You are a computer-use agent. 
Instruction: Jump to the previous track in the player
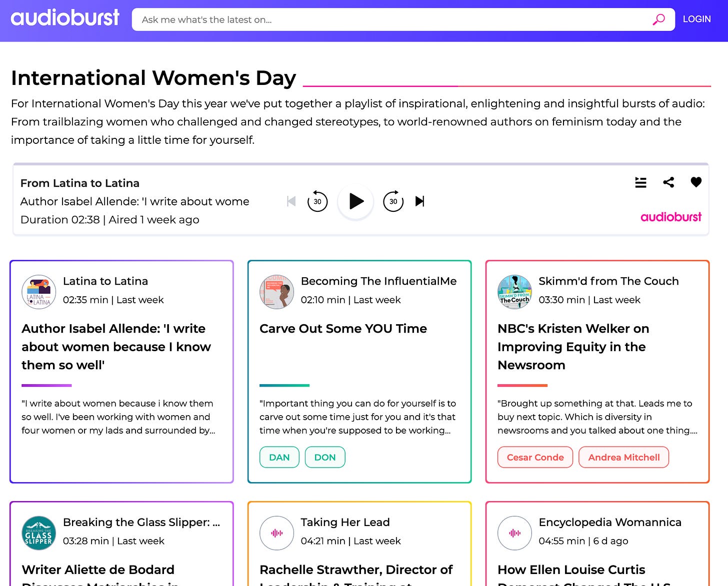coord(291,201)
